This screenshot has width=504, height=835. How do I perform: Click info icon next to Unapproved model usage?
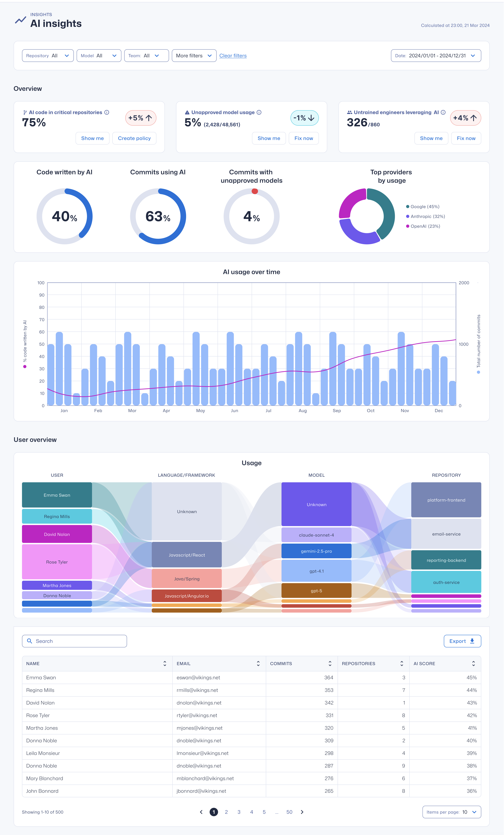(259, 113)
